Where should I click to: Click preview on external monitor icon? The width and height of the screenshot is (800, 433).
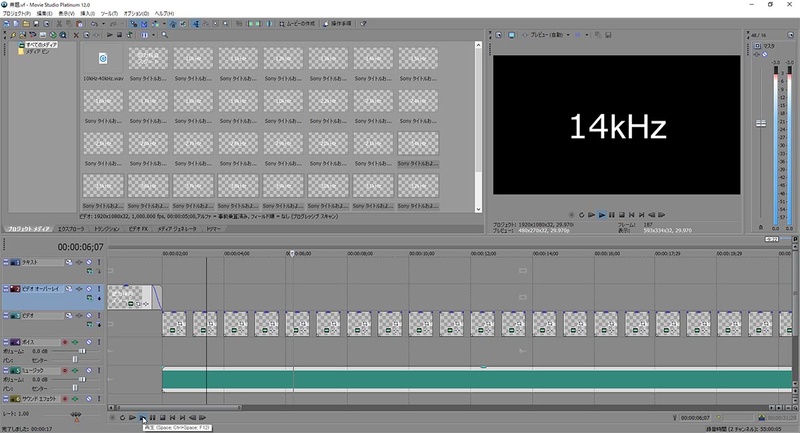[512, 35]
